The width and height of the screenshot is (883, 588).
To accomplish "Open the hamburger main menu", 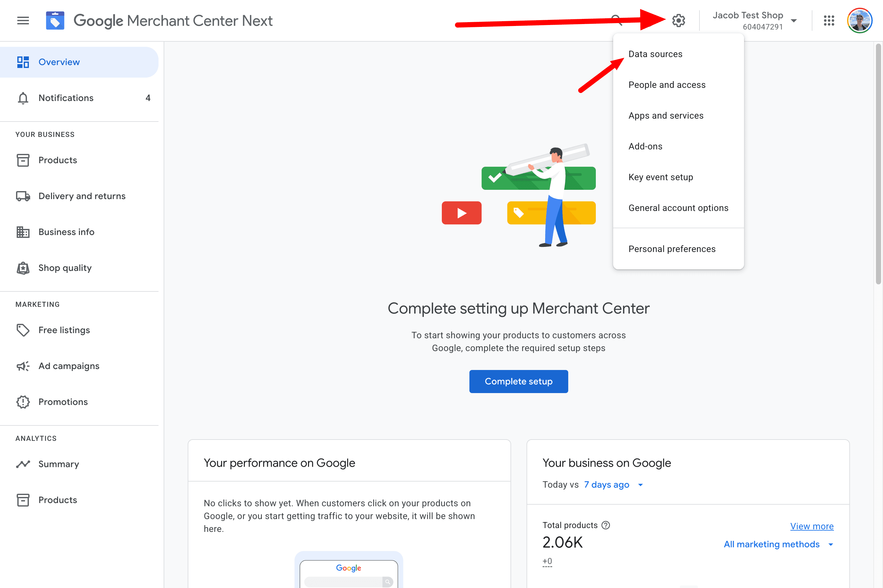I will coord(23,21).
